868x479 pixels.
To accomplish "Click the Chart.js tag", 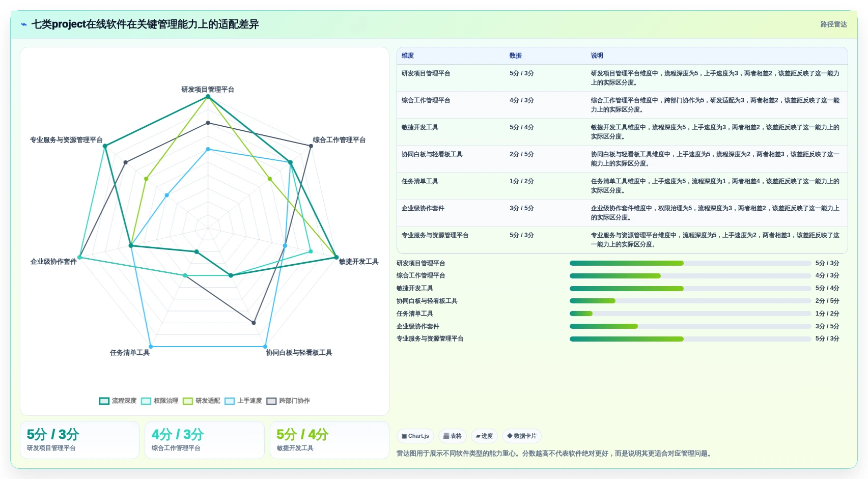I will (415, 436).
